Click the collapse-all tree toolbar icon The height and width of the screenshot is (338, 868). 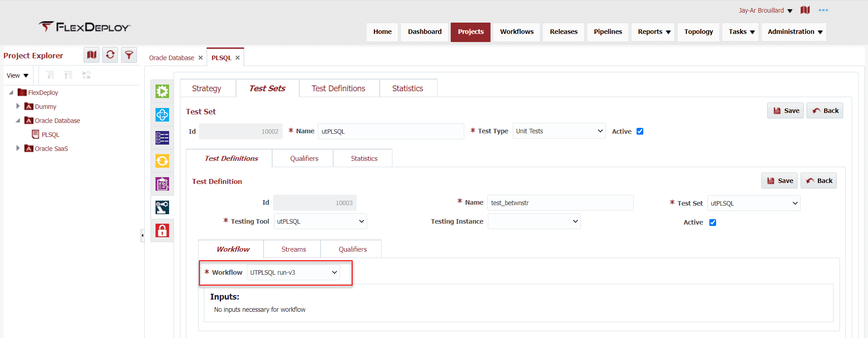(x=68, y=75)
